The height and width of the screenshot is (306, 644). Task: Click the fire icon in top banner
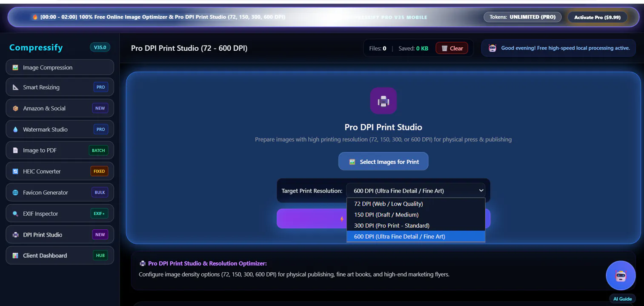point(35,17)
